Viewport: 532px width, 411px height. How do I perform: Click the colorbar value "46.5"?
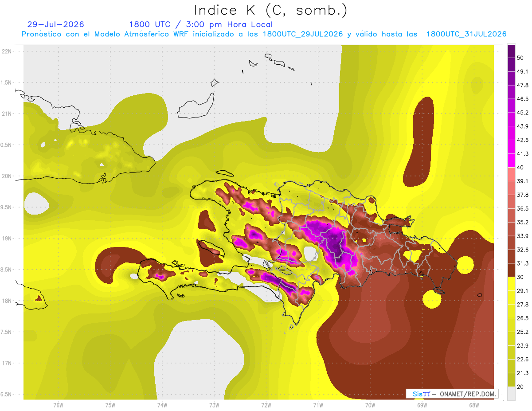click(x=523, y=99)
